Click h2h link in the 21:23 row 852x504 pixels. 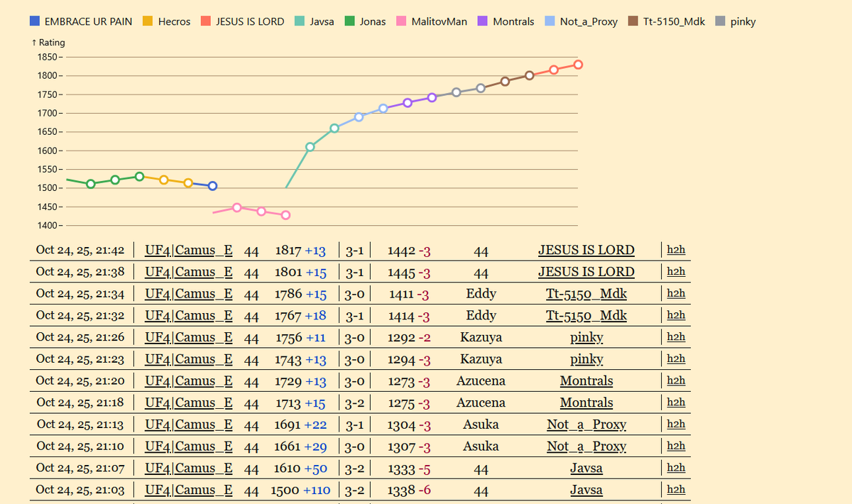[x=677, y=359]
